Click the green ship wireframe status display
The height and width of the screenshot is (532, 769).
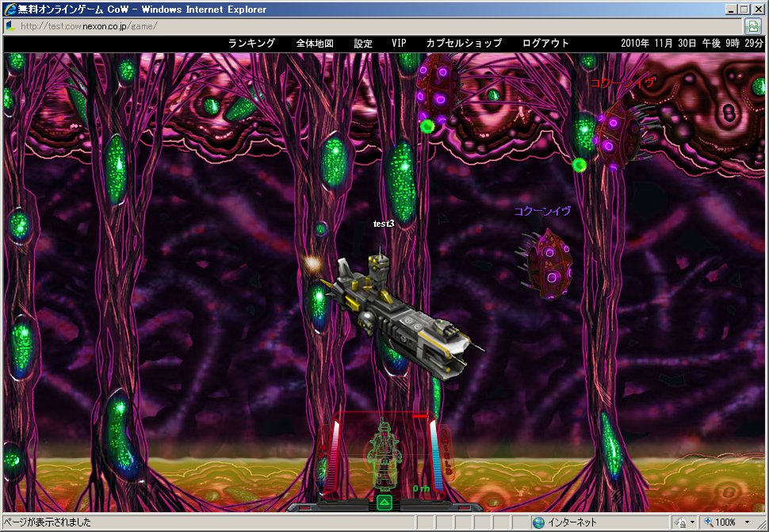384,457
